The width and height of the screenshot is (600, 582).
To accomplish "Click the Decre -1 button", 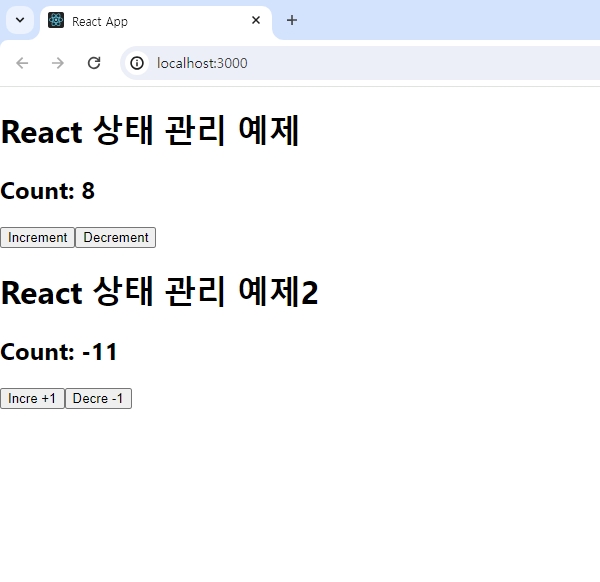I will tap(98, 399).
